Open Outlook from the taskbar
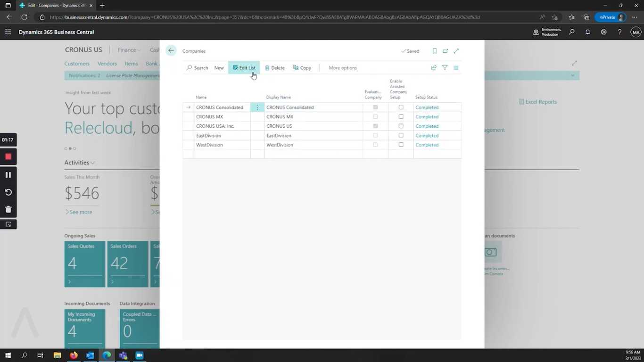The width and height of the screenshot is (644, 362). 90,355
